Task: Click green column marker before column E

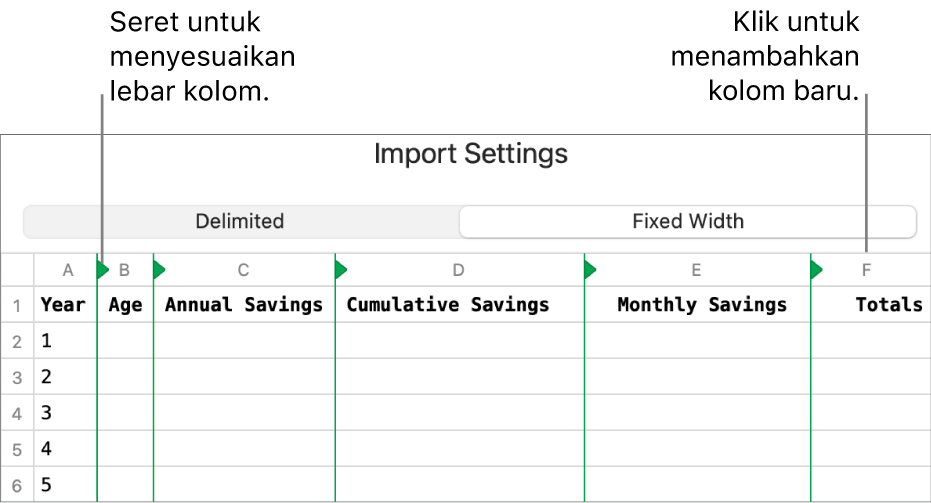Action: [x=589, y=269]
